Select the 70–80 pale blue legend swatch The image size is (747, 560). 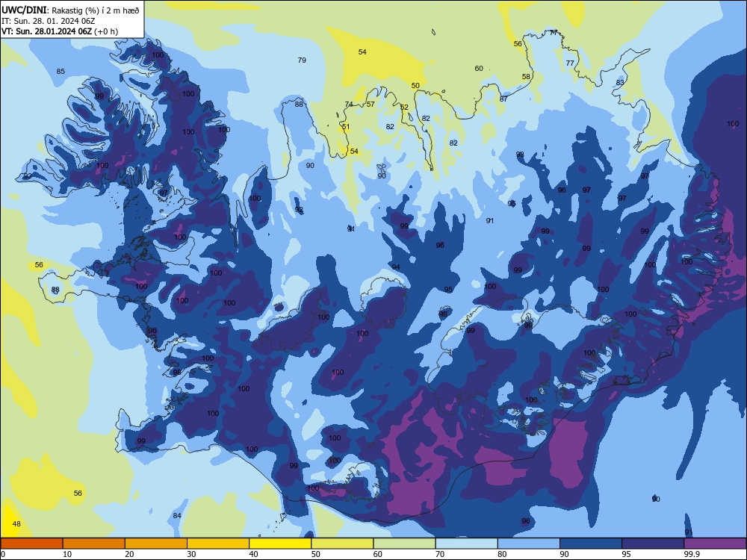click(466, 544)
